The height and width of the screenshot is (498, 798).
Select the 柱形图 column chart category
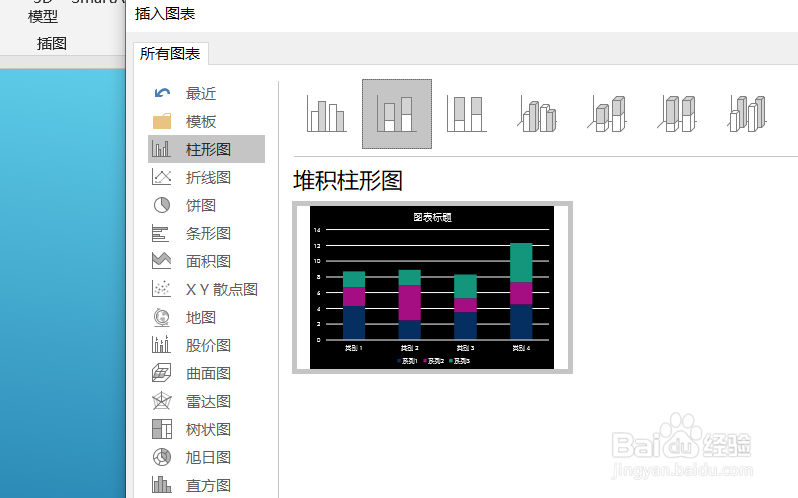coord(207,149)
